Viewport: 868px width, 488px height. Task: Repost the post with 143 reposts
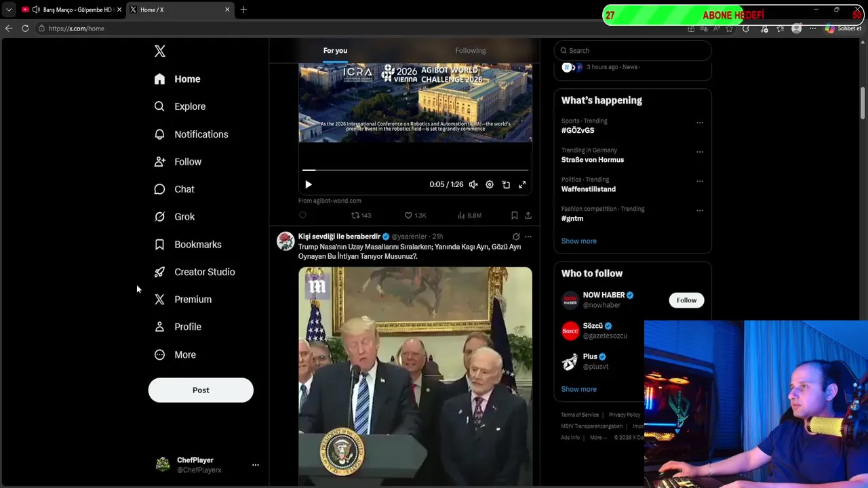click(x=361, y=216)
